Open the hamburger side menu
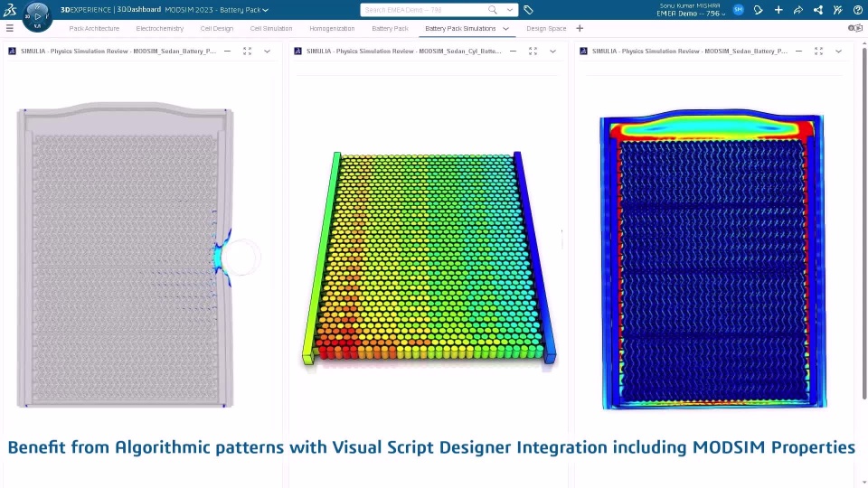 9,28
